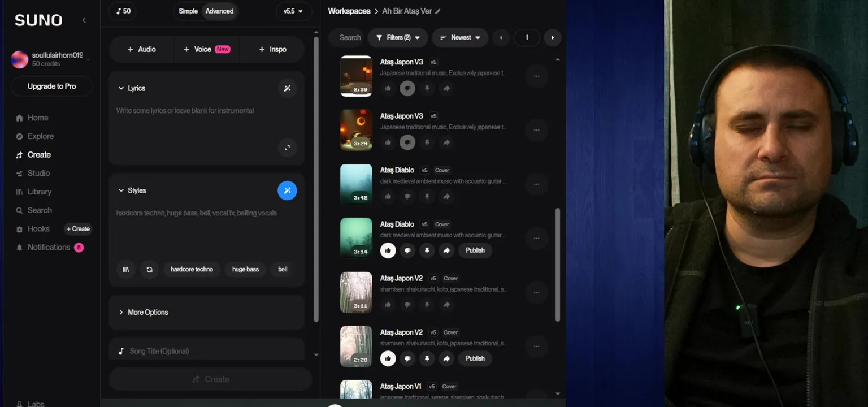The image size is (868, 407).
Task: Dislike the Ataş Diablo 3:42 song
Action: (407, 197)
